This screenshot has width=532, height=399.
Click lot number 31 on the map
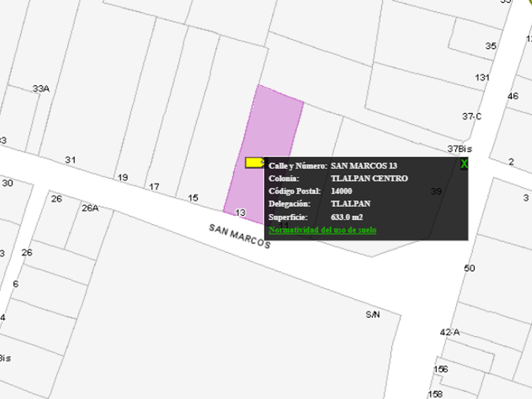[x=70, y=160]
